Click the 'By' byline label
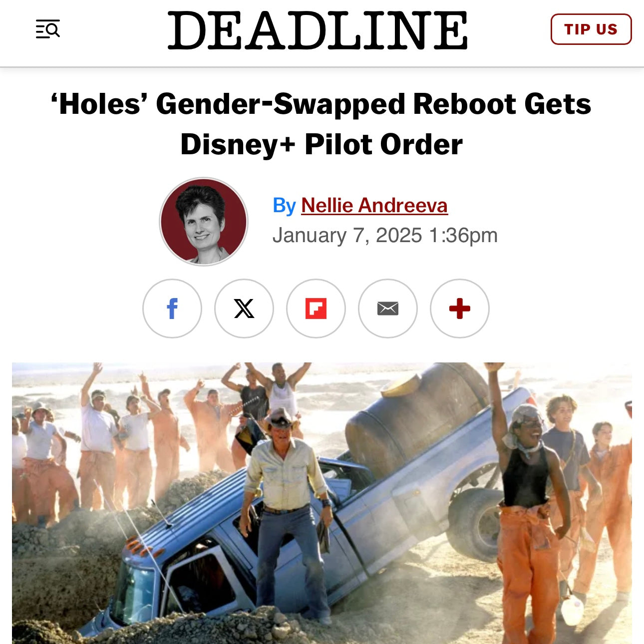Screen dimensions: 644x644 pyautogui.click(x=285, y=205)
